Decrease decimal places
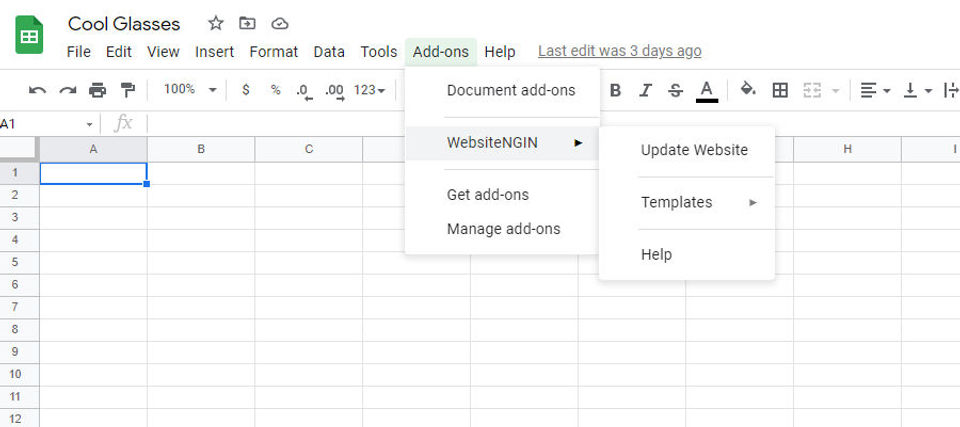 pyautogui.click(x=304, y=91)
